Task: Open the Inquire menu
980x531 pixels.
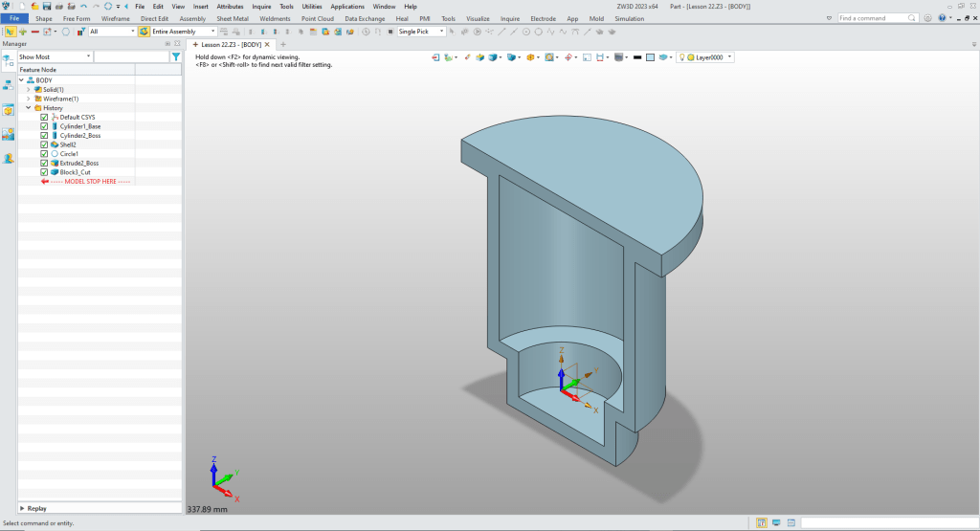Action: click(261, 7)
